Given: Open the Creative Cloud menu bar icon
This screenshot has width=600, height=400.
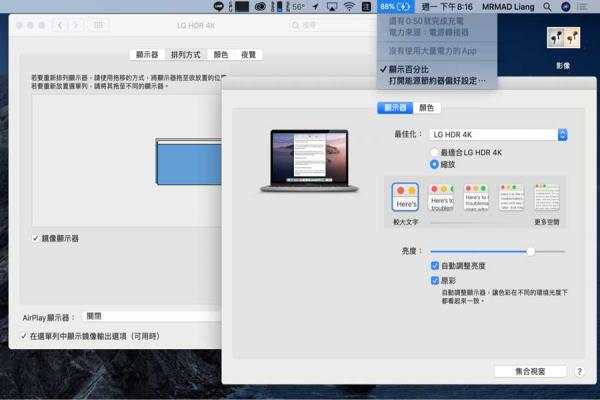Looking at the screenshot, I should click(260, 7).
